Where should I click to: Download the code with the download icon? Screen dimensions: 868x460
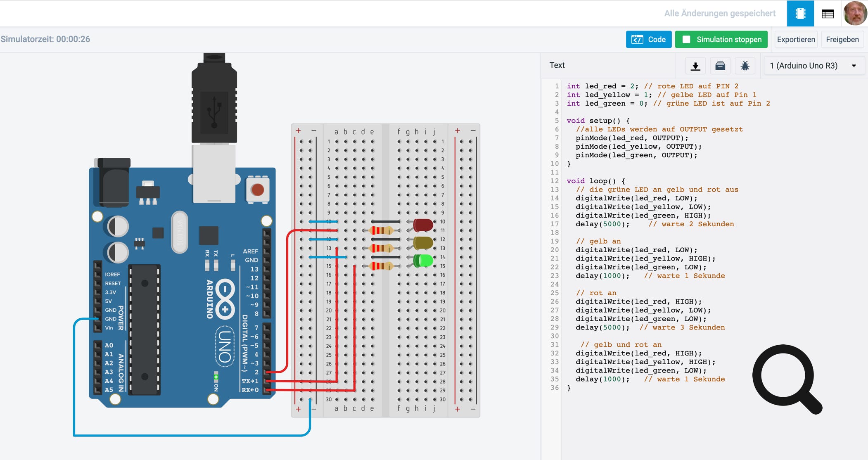(x=695, y=66)
